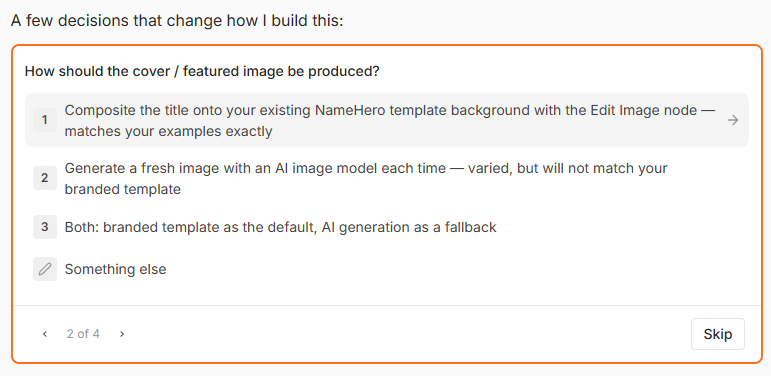Click the cover / featured image question heading
Screen dimensions: 771x376
[x=202, y=72]
